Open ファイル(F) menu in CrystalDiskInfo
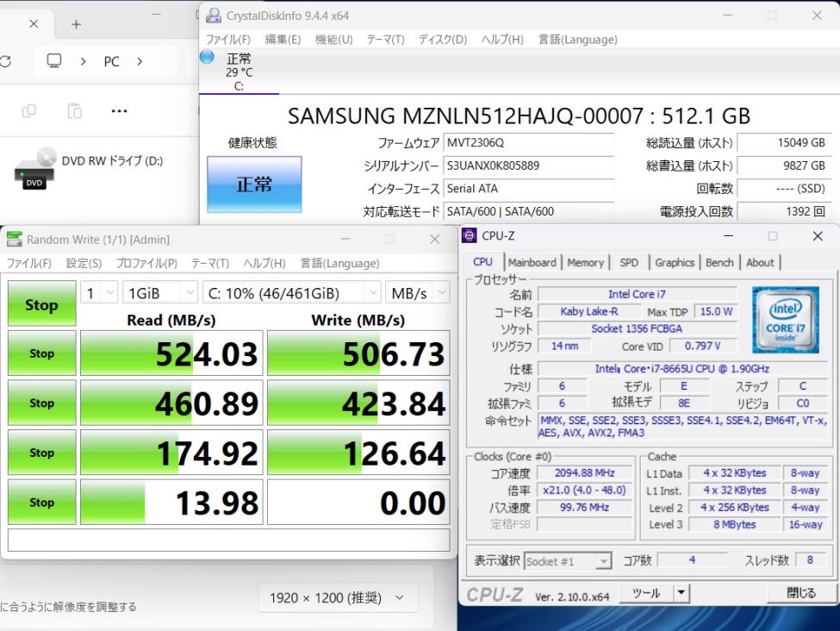This screenshot has height=631, width=840. tap(228, 40)
